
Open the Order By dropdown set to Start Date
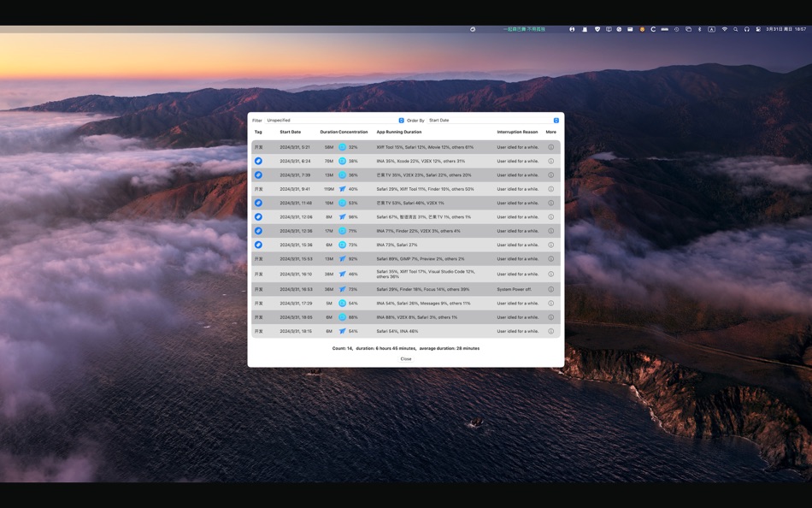pyautogui.click(x=493, y=121)
